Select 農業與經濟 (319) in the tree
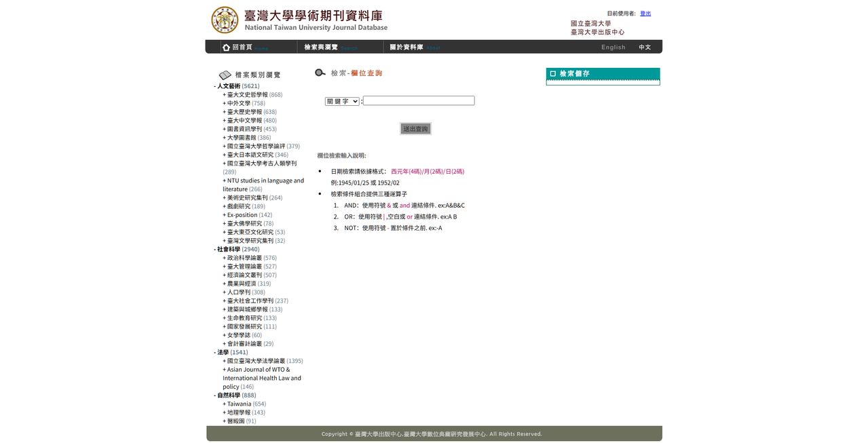 pyautogui.click(x=246, y=284)
